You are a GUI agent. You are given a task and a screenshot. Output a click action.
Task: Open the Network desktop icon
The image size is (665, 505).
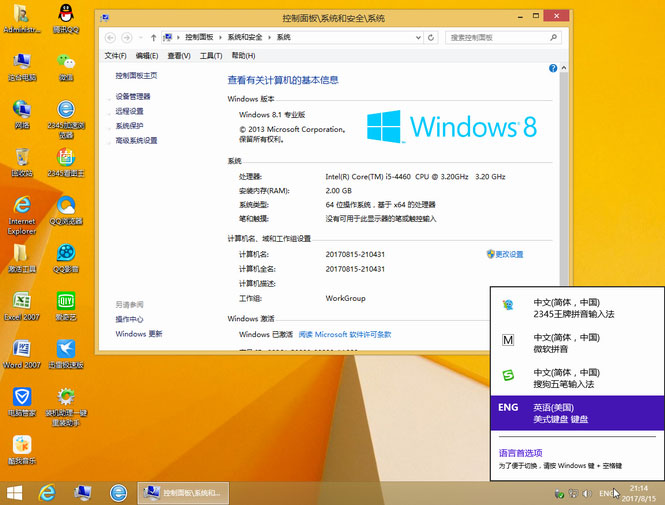point(22,114)
